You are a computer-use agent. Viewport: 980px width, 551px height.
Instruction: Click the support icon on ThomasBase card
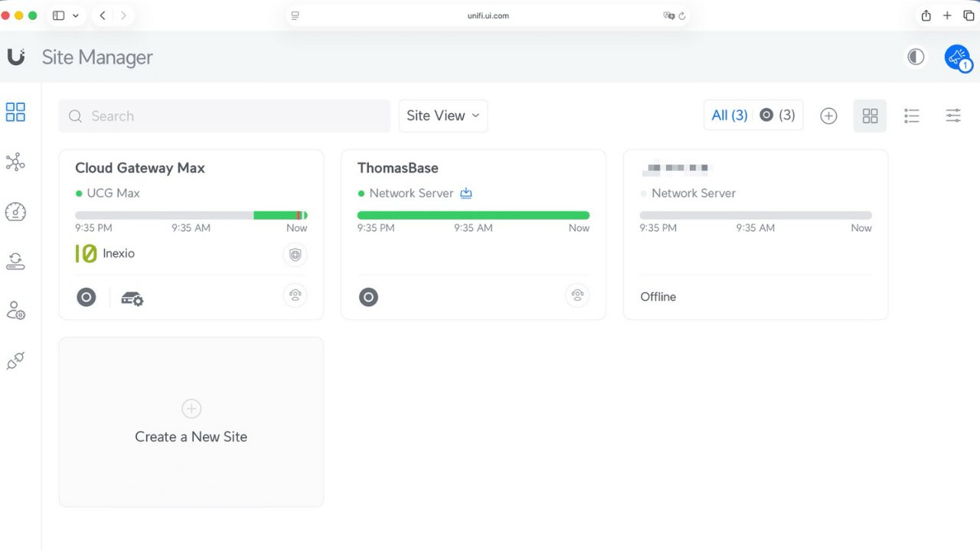(577, 295)
